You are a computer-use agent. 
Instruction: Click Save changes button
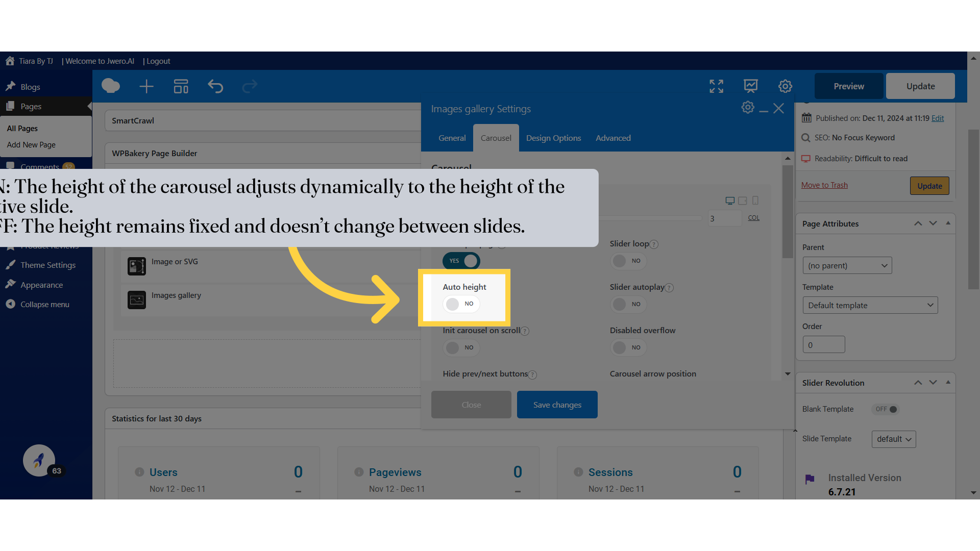557,405
